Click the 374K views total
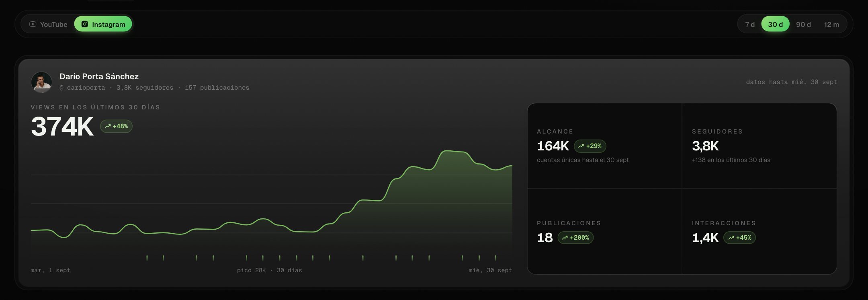Viewport: 868px width, 300px height. point(62,126)
